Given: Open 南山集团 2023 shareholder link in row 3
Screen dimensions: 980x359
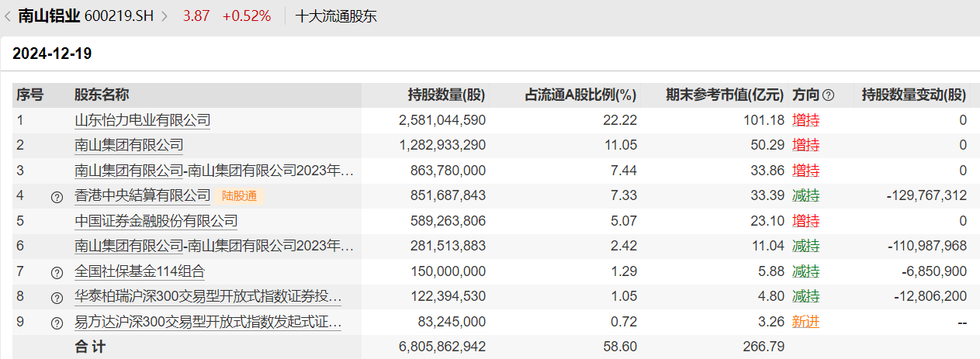Looking at the screenshot, I should (x=214, y=171).
